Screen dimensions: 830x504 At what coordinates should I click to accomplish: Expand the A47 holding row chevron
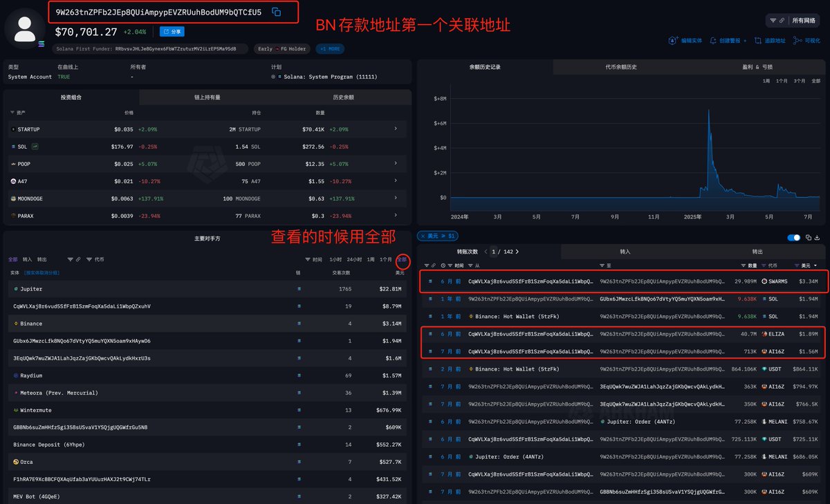(x=396, y=180)
